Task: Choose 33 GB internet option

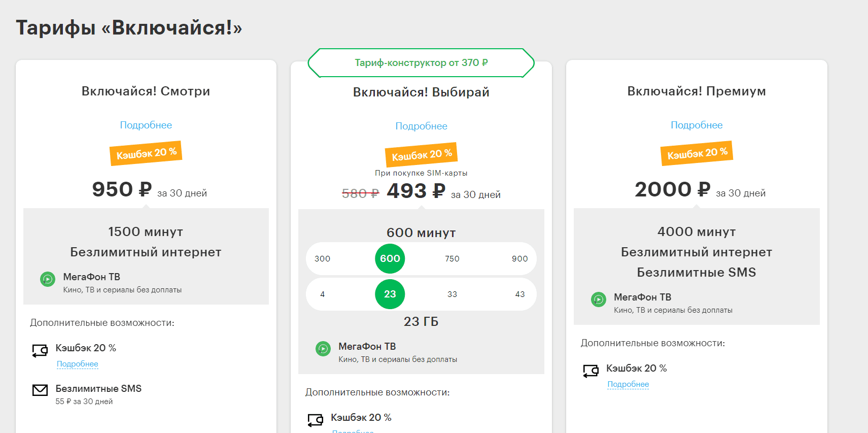Action: click(452, 294)
